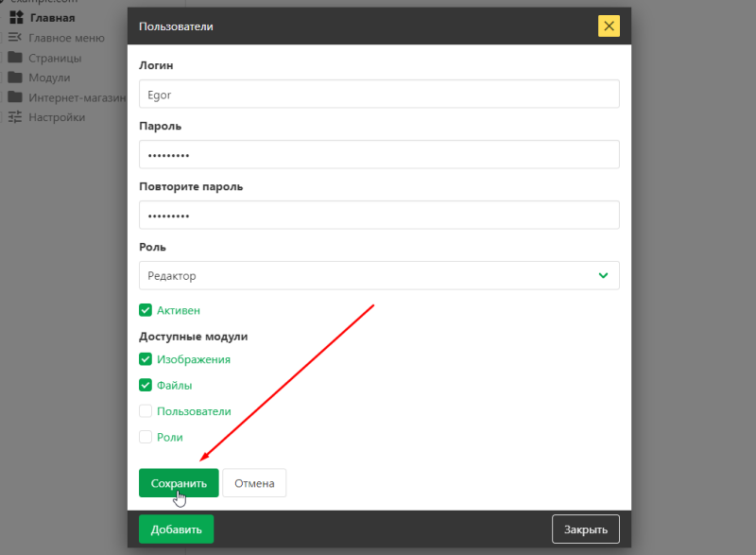Screen dimensions: 756x555
Task: Click the Настройки sliders icon
Action: click(17, 116)
